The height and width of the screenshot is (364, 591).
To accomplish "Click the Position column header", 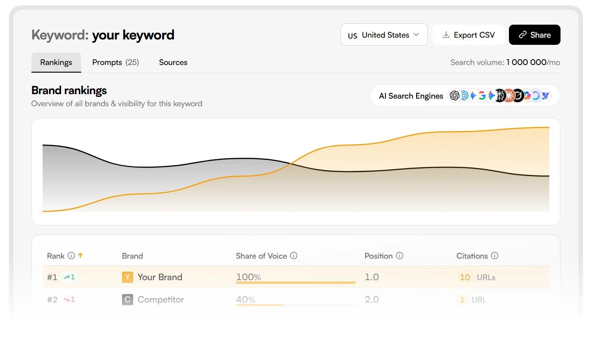I will (x=378, y=256).
